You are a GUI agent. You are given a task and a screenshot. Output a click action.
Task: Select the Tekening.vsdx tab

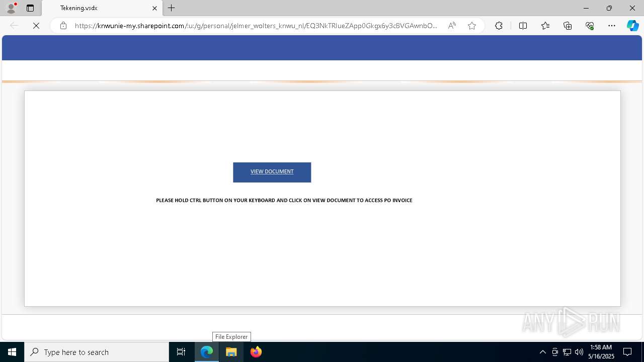(x=102, y=8)
